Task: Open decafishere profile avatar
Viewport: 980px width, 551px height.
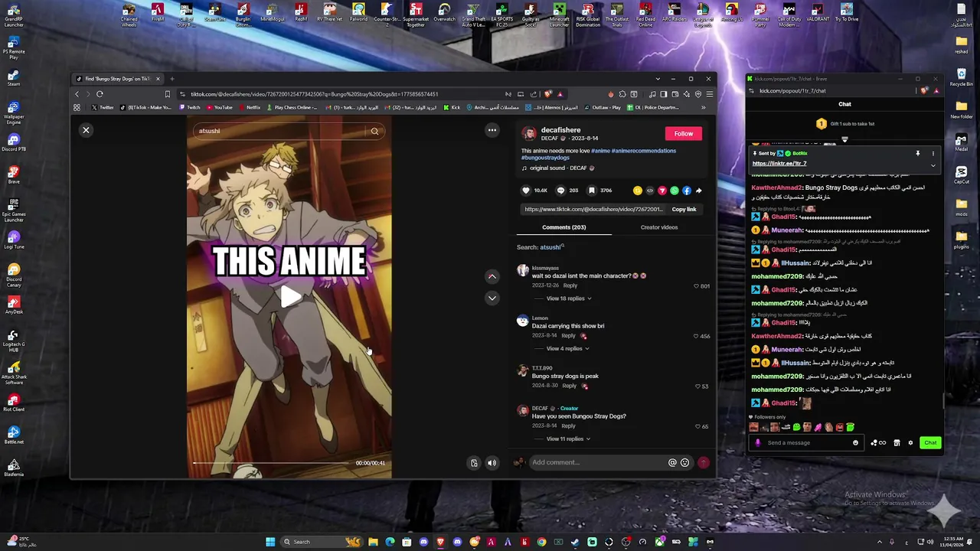Action: [x=529, y=134]
